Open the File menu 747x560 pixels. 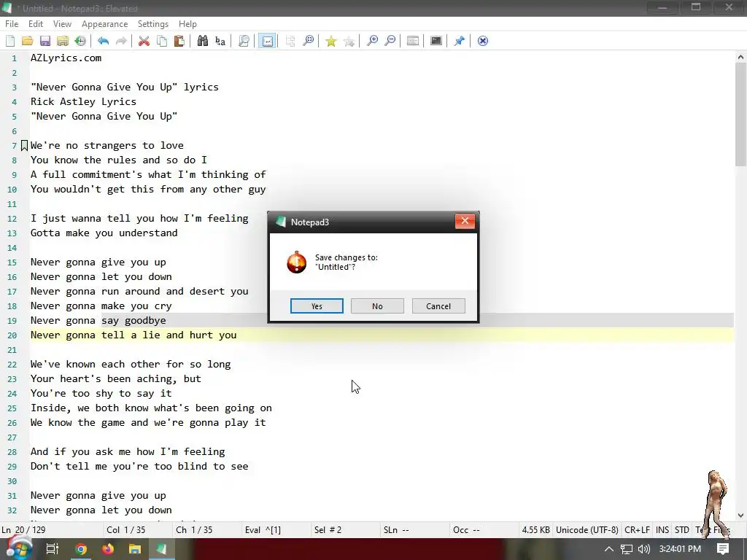pos(12,24)
